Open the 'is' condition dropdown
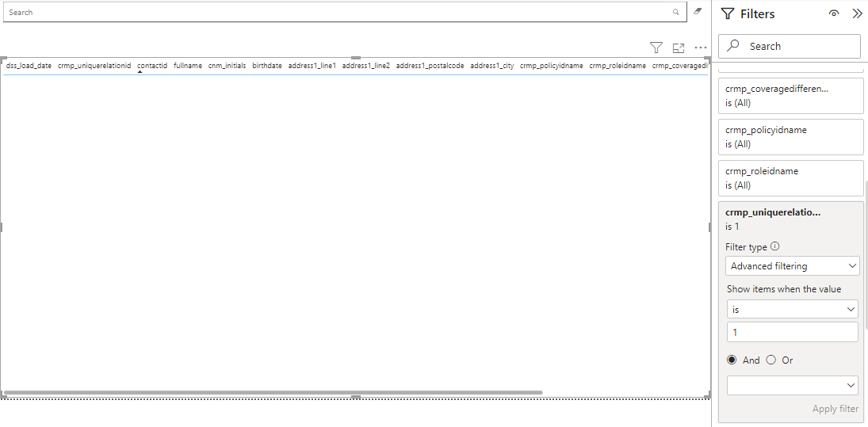Viewport: 868px width, 427px height. tap(792, 310)
